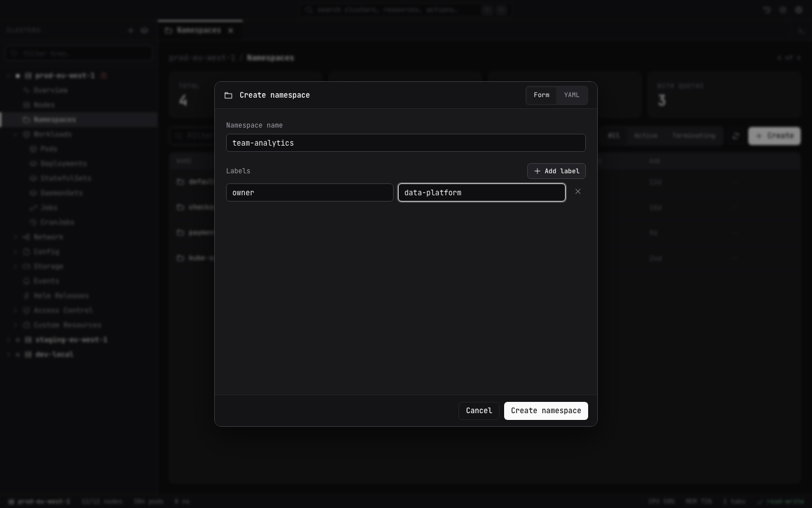This screenshot has height=508, width=812.
Task: Expand the Config tree group
Action: point(16,252)
